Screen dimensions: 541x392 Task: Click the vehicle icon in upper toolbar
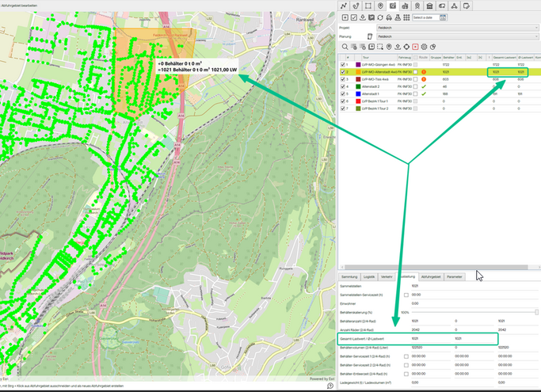[389, 17]
